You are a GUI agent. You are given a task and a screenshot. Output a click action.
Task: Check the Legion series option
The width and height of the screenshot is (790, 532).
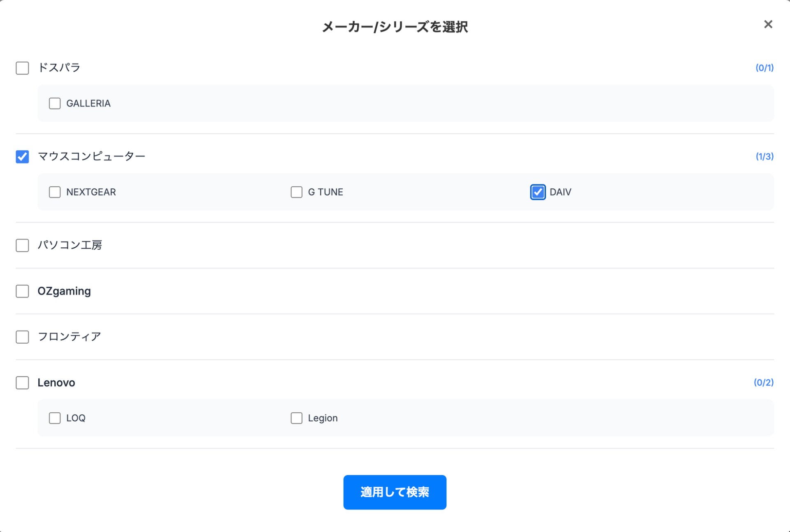(297, 418)
